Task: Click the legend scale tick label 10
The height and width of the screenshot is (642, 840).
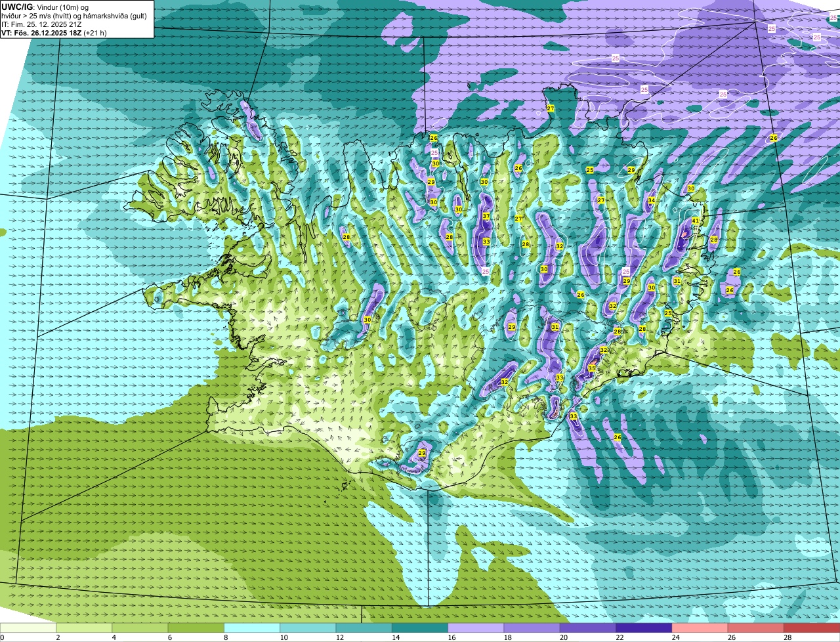Action: click(x=283, y=637)
